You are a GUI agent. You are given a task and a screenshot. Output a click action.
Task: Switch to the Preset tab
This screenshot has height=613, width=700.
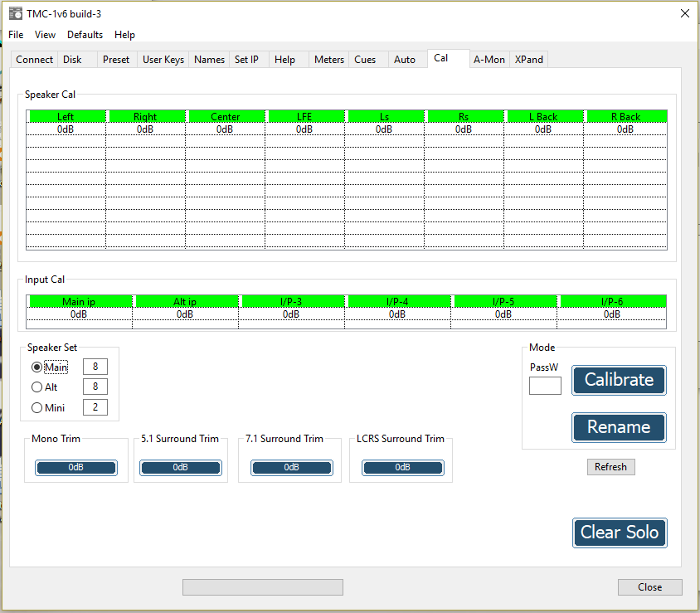coord(116,60)
